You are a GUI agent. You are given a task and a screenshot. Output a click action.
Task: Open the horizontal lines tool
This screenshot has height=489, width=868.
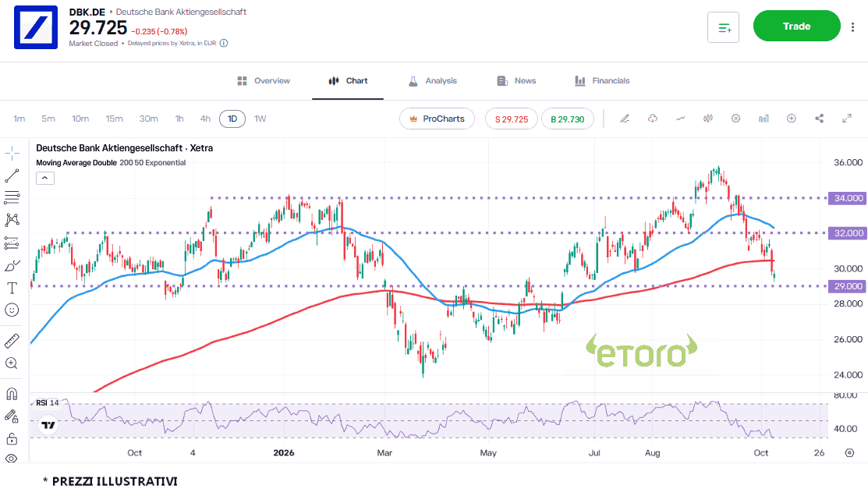(12, 197)
